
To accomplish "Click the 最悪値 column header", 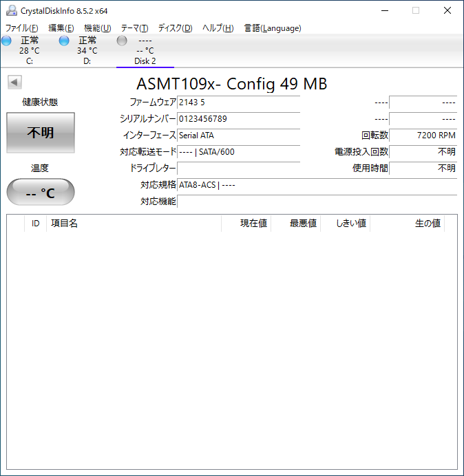I will tap(295, 224).
